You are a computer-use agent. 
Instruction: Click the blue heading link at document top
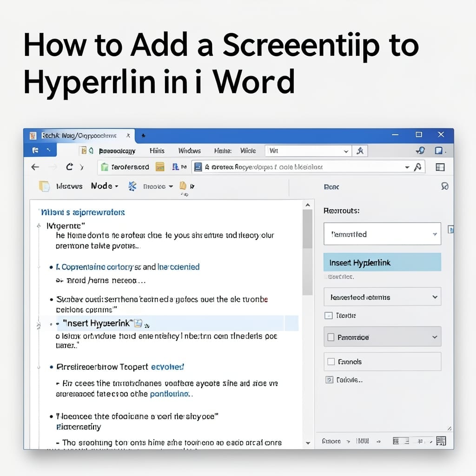click(x=83, y=212)
